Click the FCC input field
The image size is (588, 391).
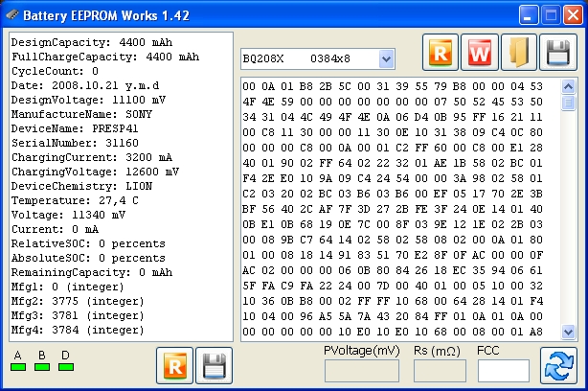coord(504,371)
